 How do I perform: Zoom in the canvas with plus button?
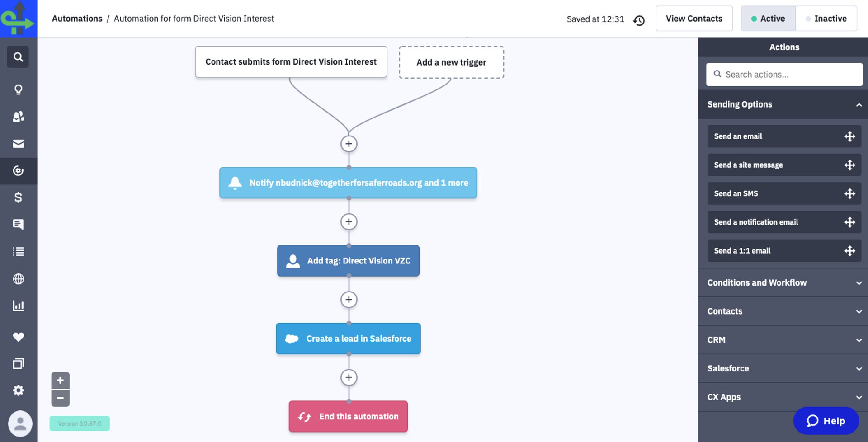tap(60, 381)
